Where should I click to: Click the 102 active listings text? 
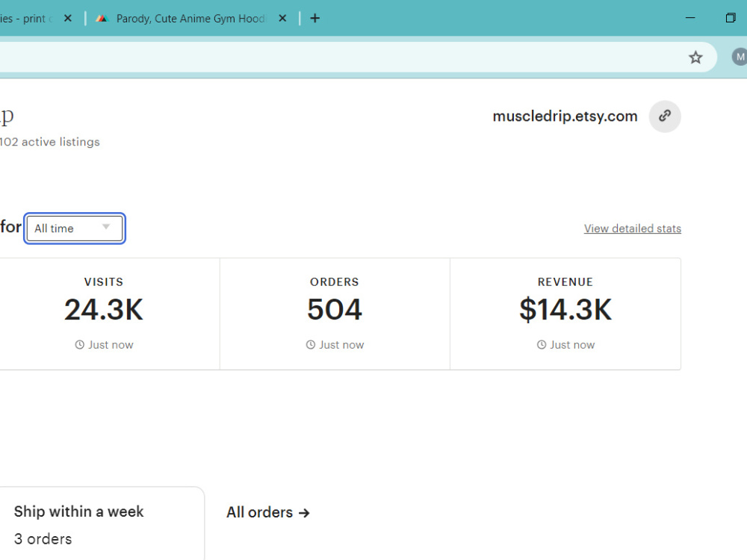pos(49,142)
